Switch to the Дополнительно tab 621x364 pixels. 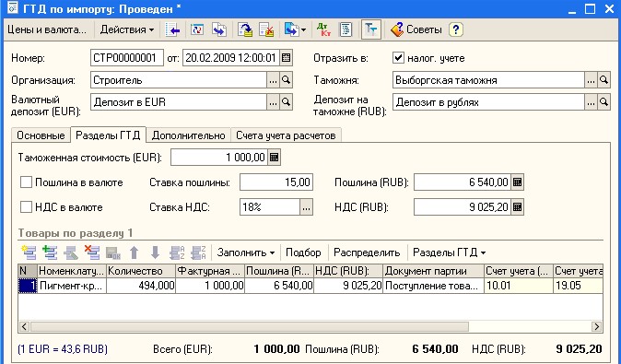coord(189,135)
